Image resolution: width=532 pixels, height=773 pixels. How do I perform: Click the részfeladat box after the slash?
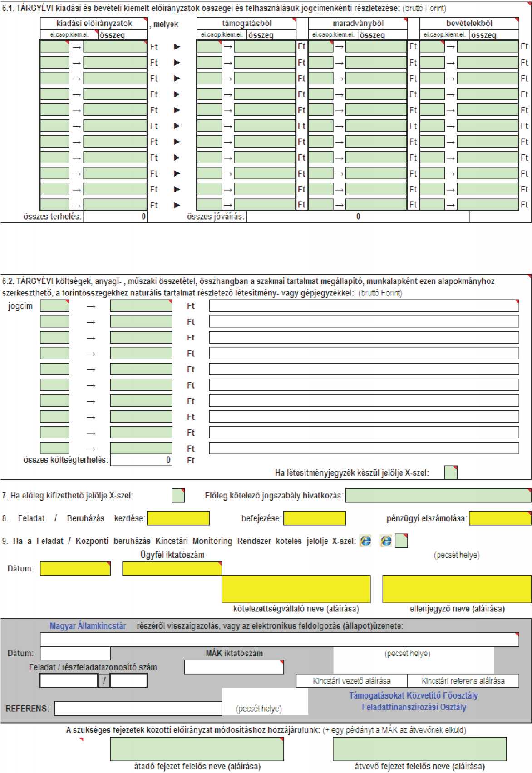[129, 680]
